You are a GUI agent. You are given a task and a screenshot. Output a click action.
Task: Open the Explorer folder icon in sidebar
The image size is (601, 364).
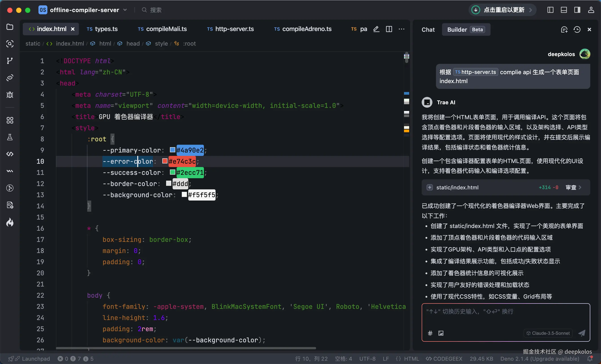tap(10, 27)
